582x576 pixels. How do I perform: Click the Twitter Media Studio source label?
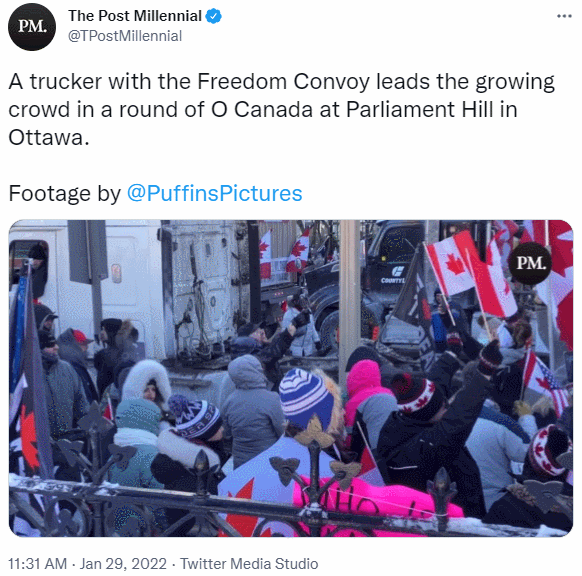click(249, 563)
